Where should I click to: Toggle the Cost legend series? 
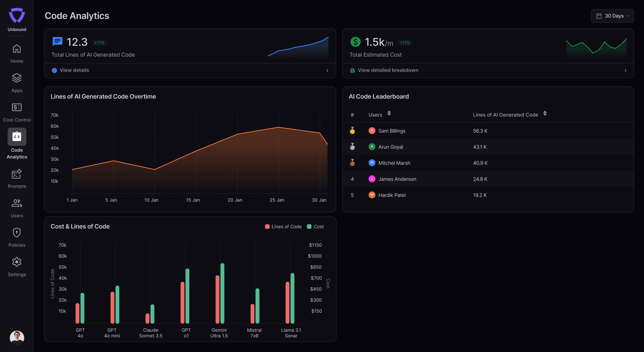point(316,227)
